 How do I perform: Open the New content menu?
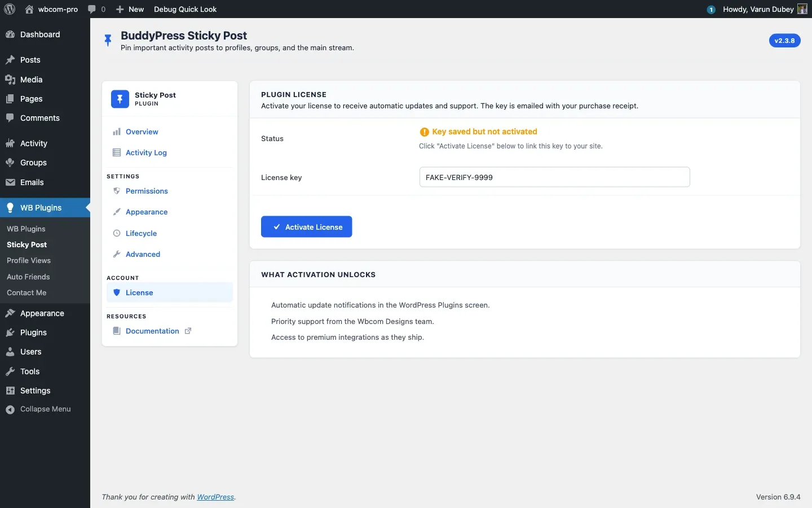point(130,9)
